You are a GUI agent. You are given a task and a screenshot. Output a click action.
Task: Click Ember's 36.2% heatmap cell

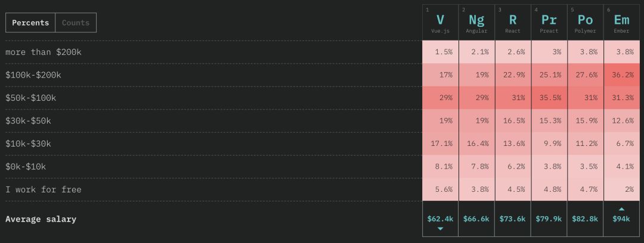click(x=621, y=75)
